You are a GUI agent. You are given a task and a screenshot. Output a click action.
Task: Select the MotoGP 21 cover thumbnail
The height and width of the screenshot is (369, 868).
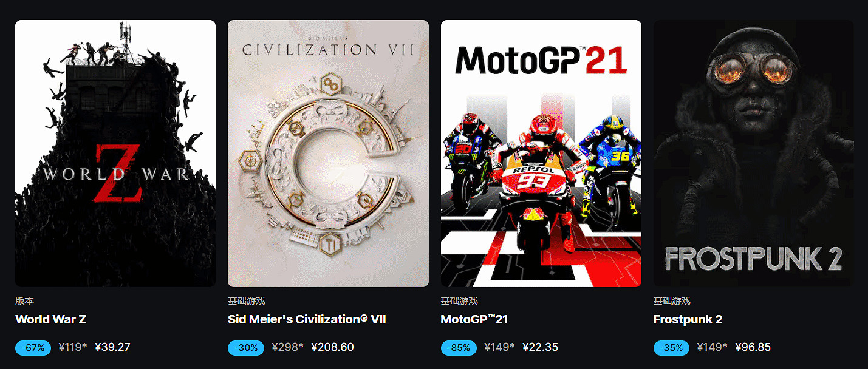coord(541,154)
